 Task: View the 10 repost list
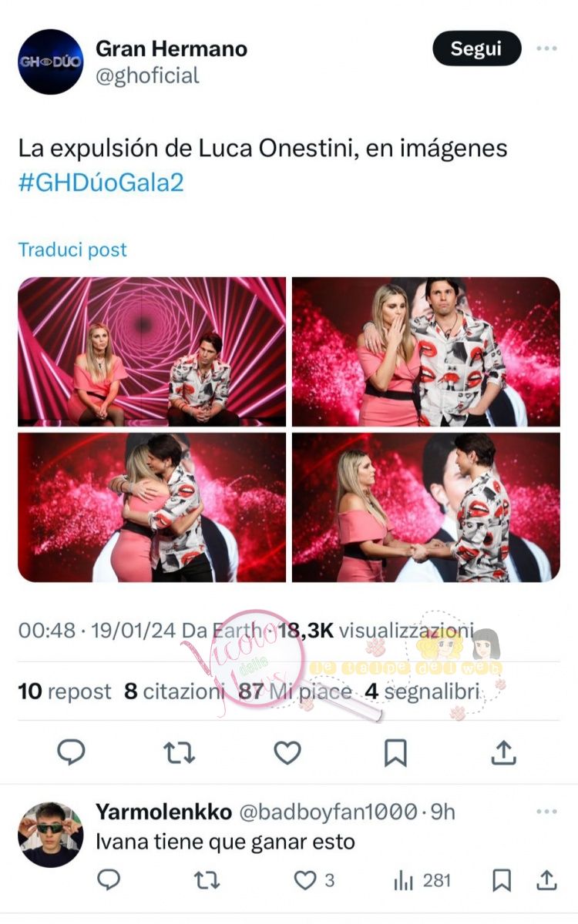pos(64,691)
